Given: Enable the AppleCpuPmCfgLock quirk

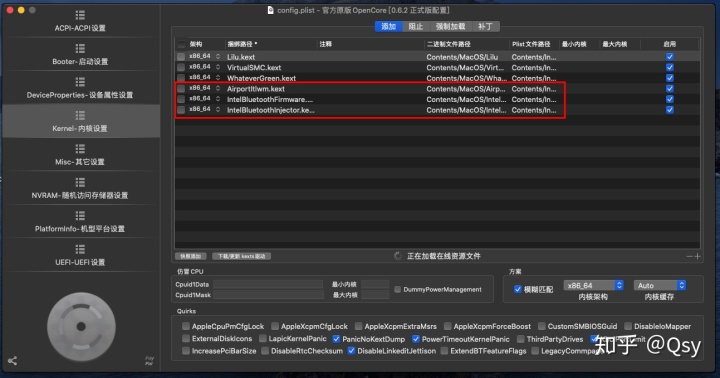Looking at the screenshot, I should click(186, 326).
